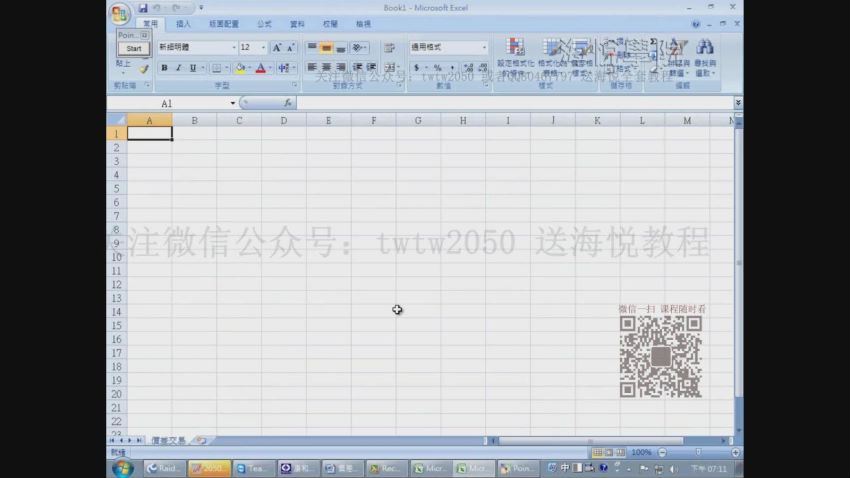Click the Start button in Poin panel

tap(133, 49)
